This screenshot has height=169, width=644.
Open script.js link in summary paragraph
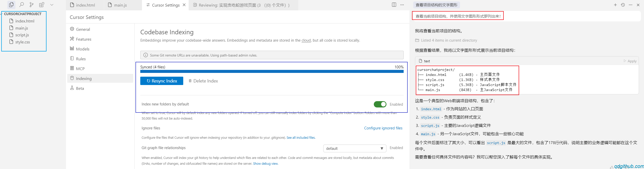[496, 143]
